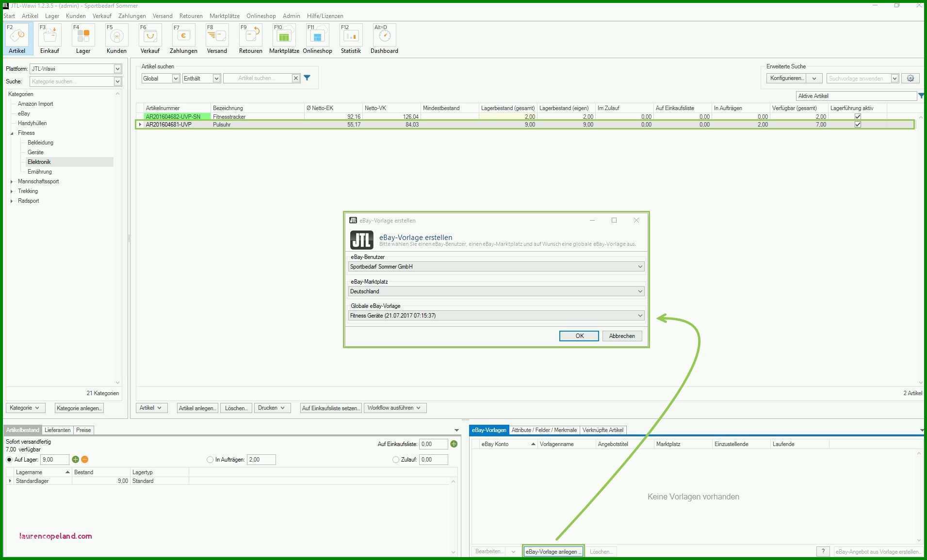Click the Löschen button below article list

pyautogui.click(x=236, y=408)
